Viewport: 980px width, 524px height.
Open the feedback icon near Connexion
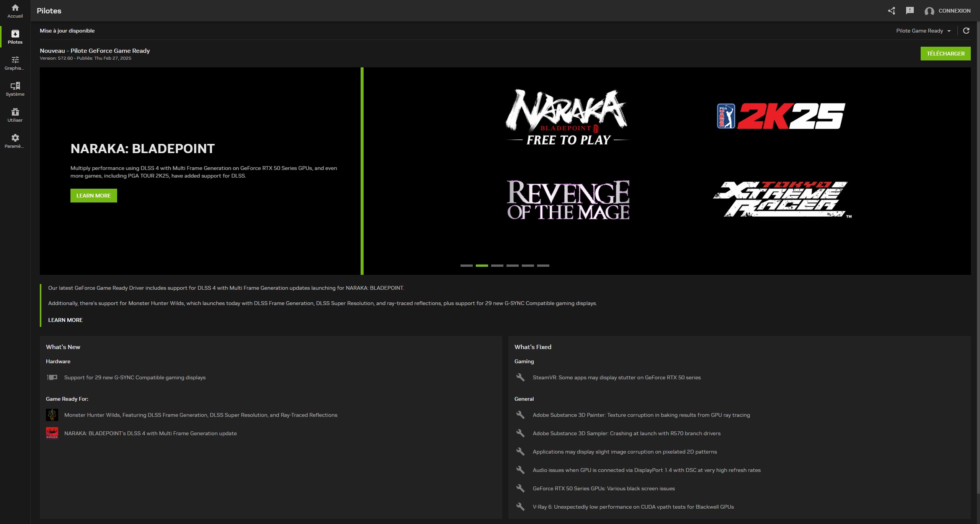(910, 11)
